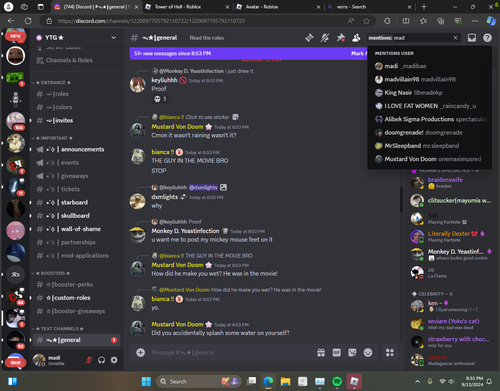This screenshot has width=500, height=391.
Task: Open the events channel
Action: (x=76, y=163)
